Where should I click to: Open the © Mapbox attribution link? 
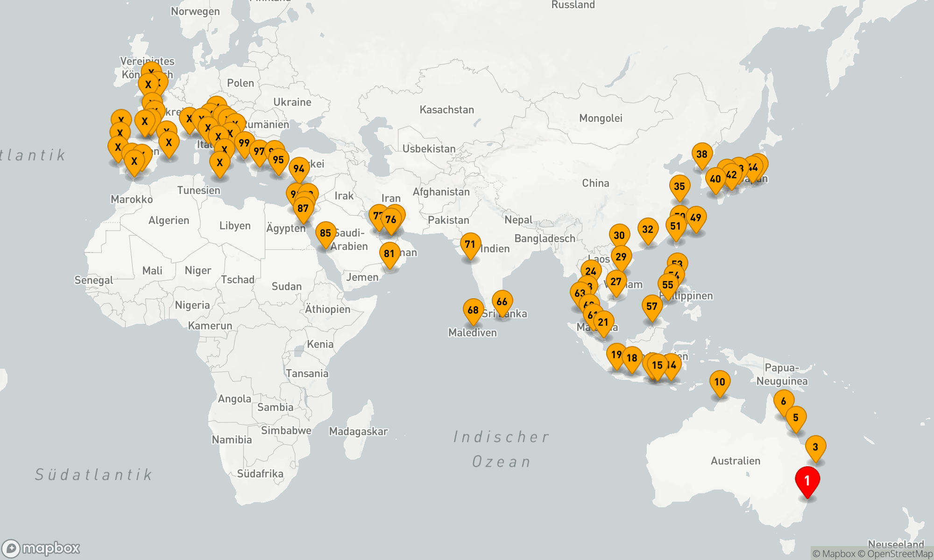coord(834,554)
